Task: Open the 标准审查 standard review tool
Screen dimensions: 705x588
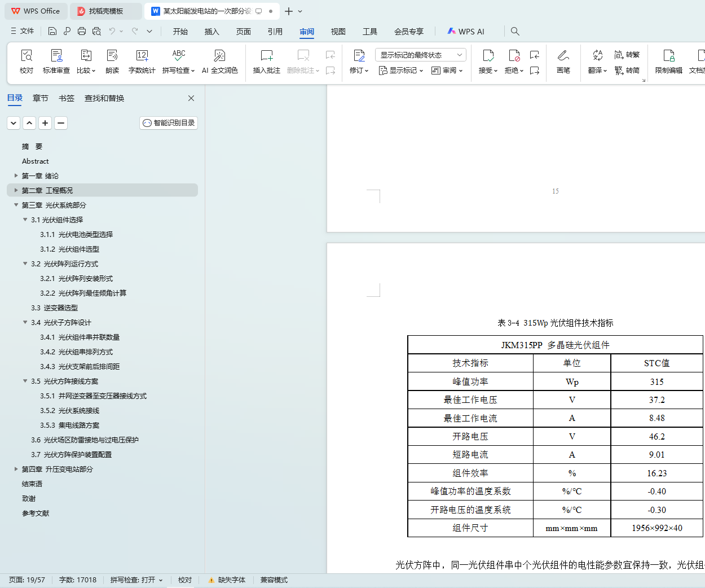Action: [x=56, y=62]
